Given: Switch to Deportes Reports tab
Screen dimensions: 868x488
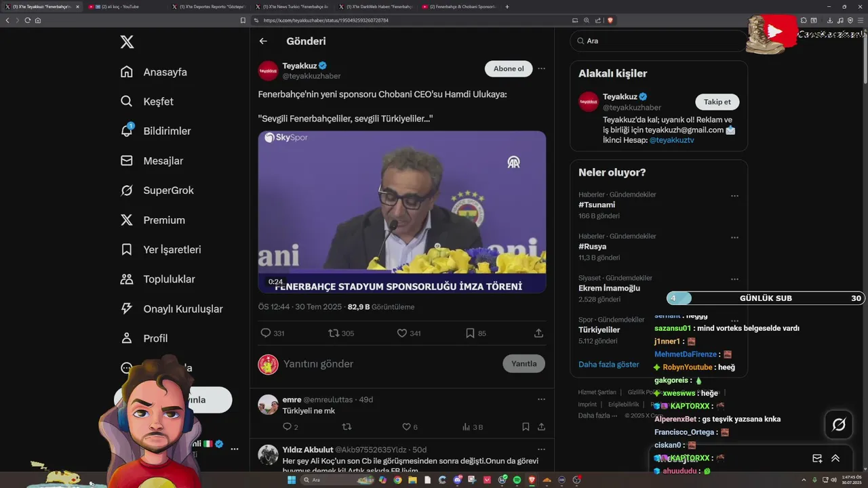Looking at the screenshot, I should click(208, 6).
